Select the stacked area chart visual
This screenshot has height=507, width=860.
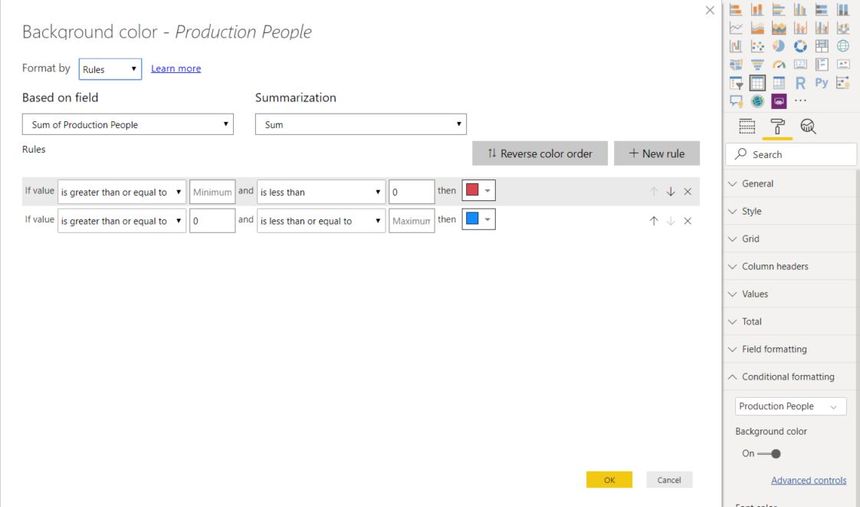[779, 27]
